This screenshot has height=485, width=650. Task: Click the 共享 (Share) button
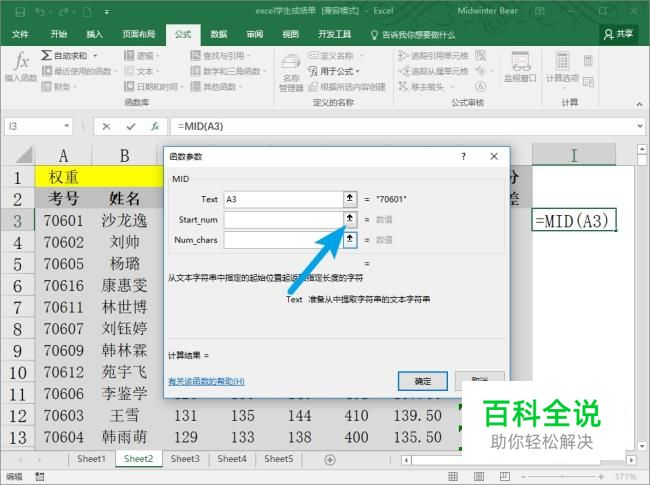coord(618,34)
